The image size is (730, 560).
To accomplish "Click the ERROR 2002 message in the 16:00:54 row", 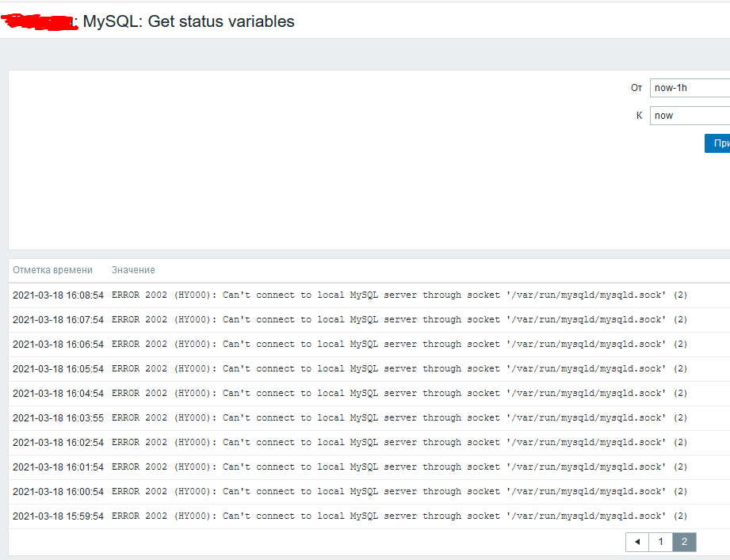I will (x=399, y=491).
